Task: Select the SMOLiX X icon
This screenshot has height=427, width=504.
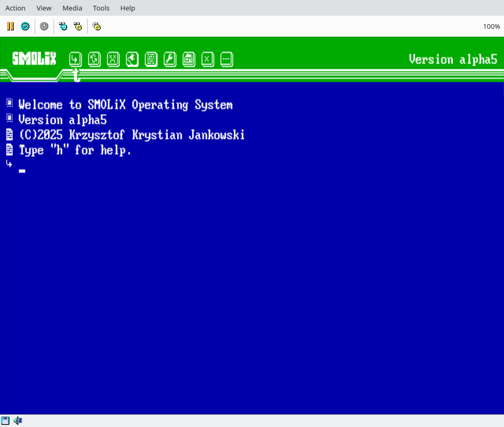Action: coord(208,59)
